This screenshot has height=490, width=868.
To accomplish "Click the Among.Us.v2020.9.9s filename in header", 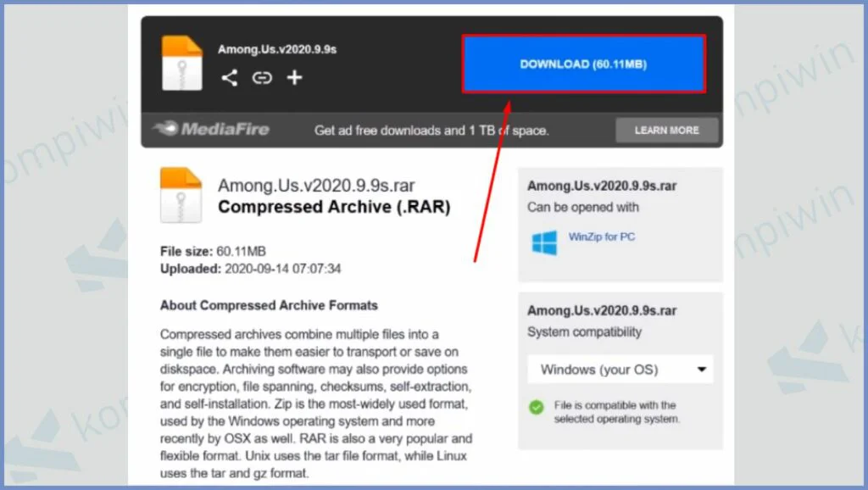I will (x=277, y=50).
